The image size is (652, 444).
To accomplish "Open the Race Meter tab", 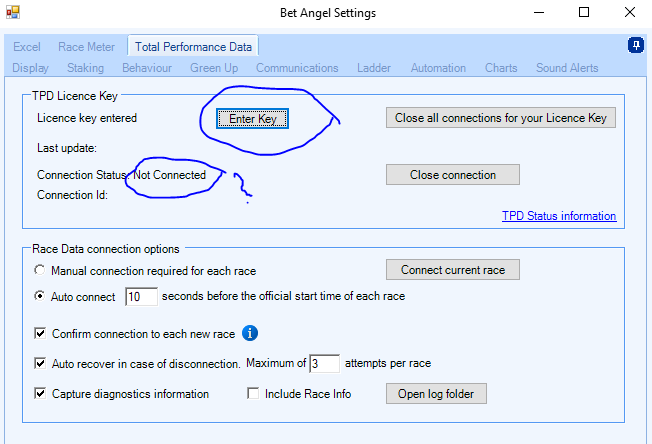I will pos(84,46).
